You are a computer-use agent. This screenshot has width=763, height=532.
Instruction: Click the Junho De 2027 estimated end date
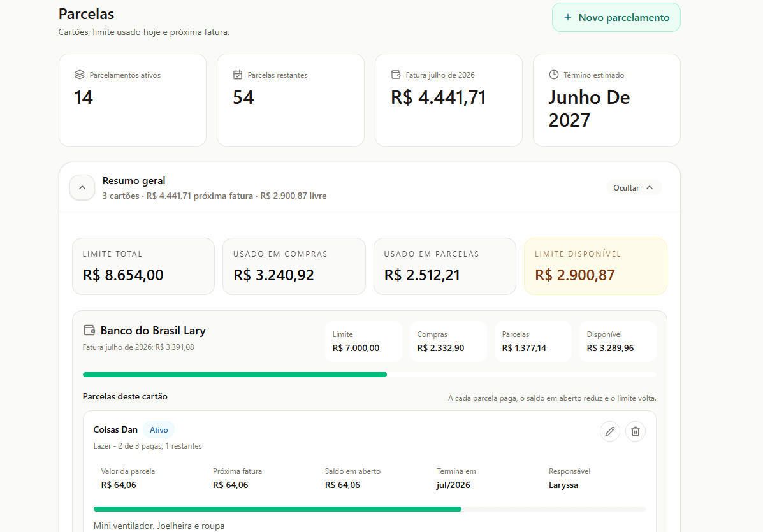(x=589, y=109)
